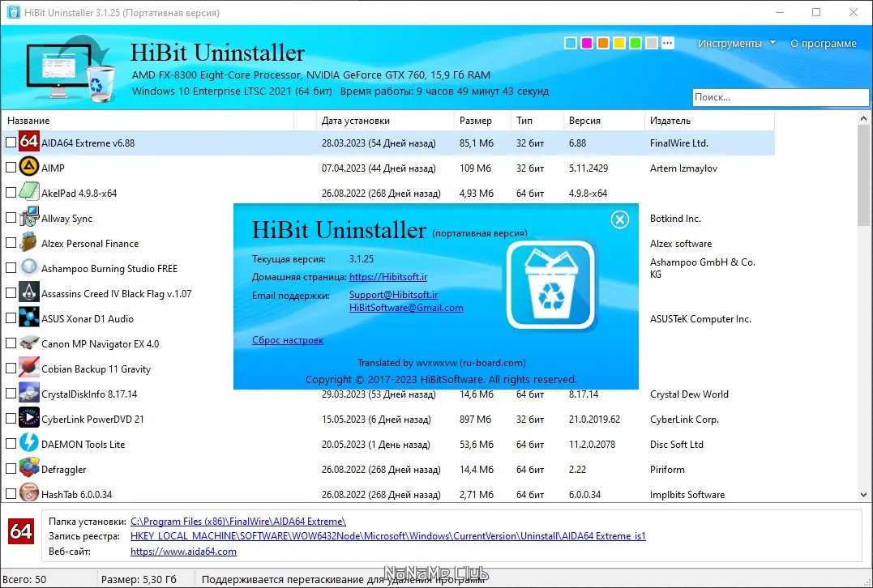
Task: Sort by the Версия column header
Action: click(604, 121)
